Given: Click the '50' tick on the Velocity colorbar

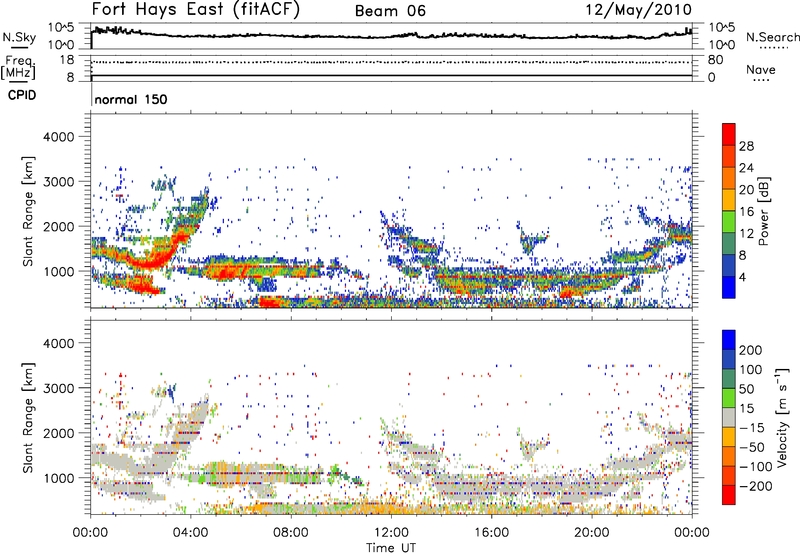Looking at the screenshot, I should (x=746, y=389).
